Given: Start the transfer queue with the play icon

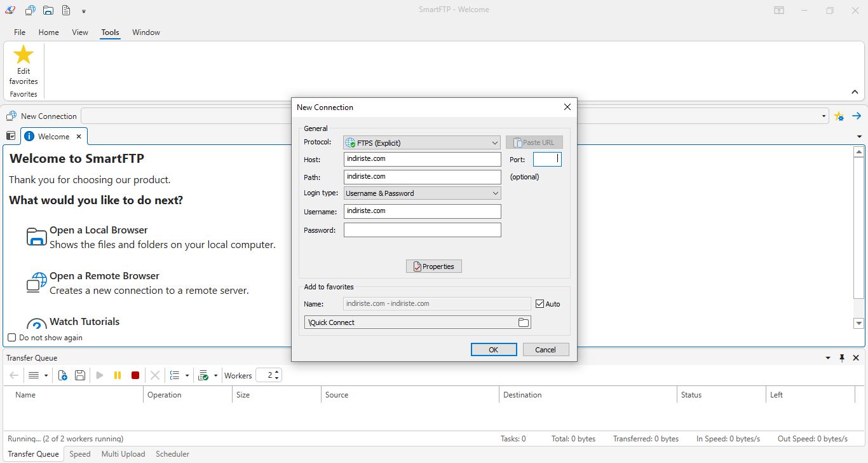Looking at the screenshot, I should coord(100,375).
